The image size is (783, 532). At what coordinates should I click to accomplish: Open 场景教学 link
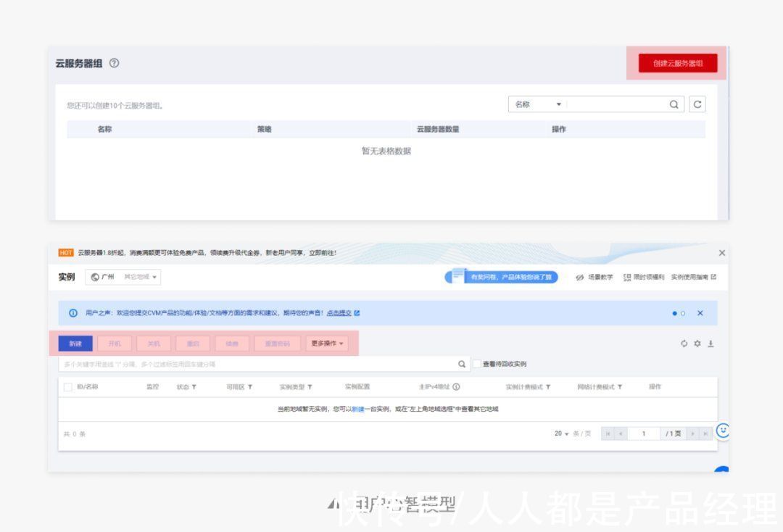(594, 277)
